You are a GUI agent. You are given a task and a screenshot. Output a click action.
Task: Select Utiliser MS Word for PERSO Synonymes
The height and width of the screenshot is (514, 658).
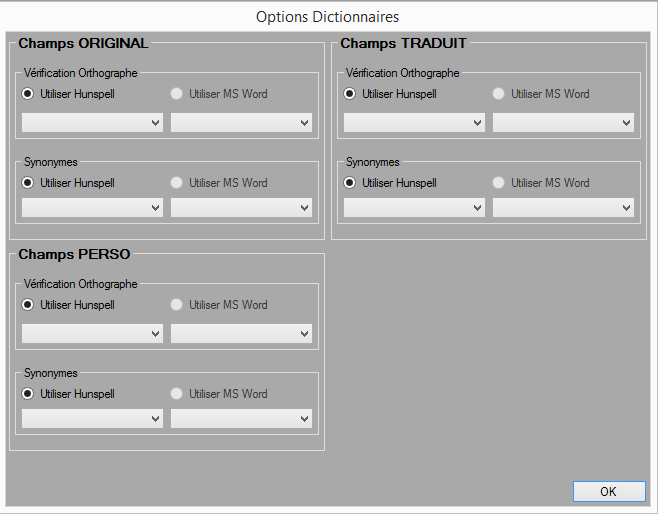coord(177,394)
